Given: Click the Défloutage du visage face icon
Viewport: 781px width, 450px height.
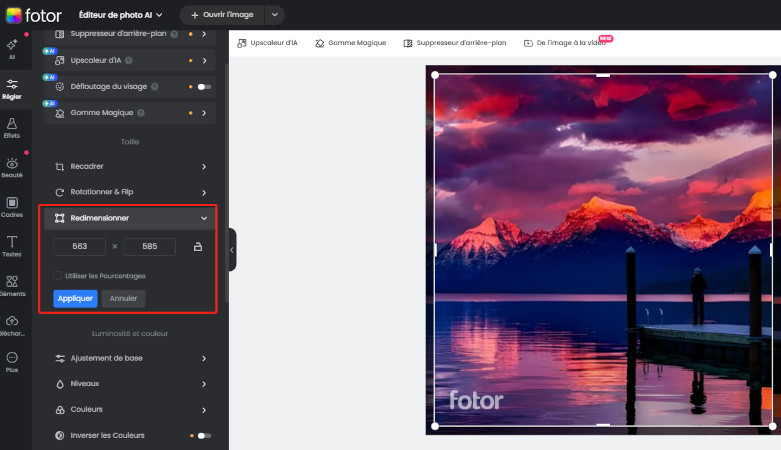Looking at the screenshot, I should 60,87.
